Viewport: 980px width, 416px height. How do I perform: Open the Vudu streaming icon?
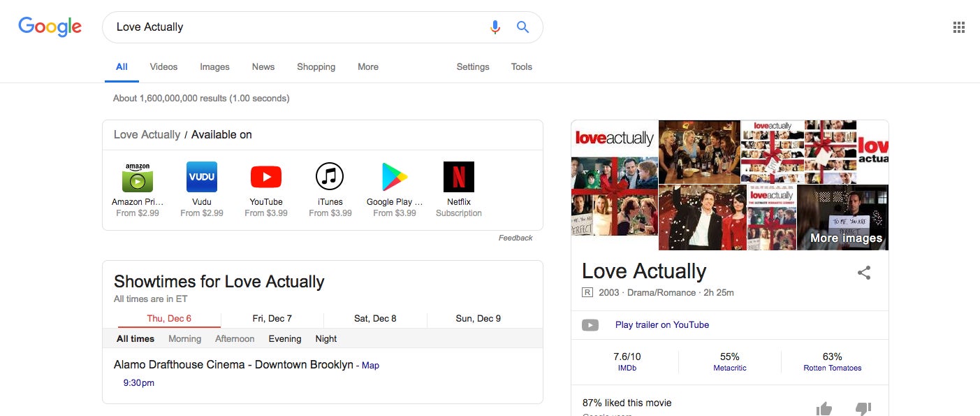202,177
